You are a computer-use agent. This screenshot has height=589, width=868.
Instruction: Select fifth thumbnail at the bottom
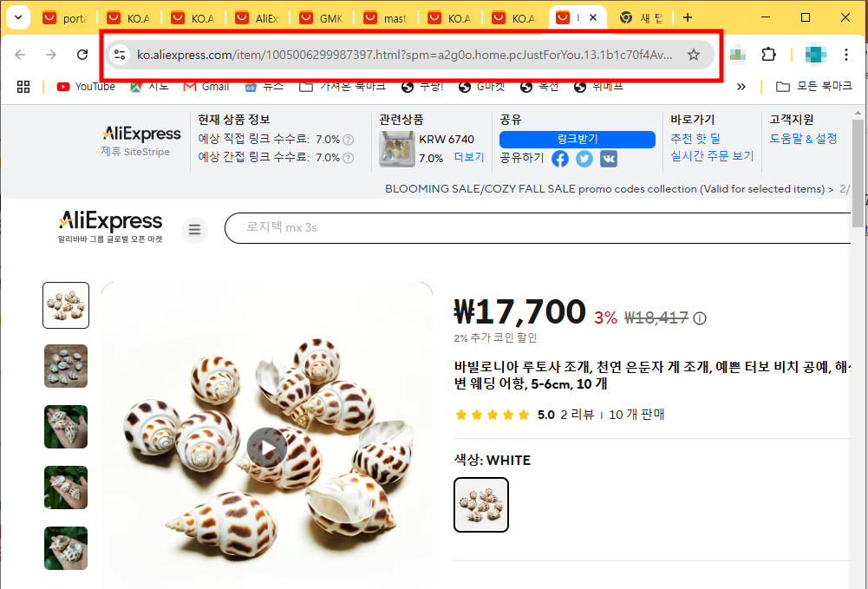(66, 548)
